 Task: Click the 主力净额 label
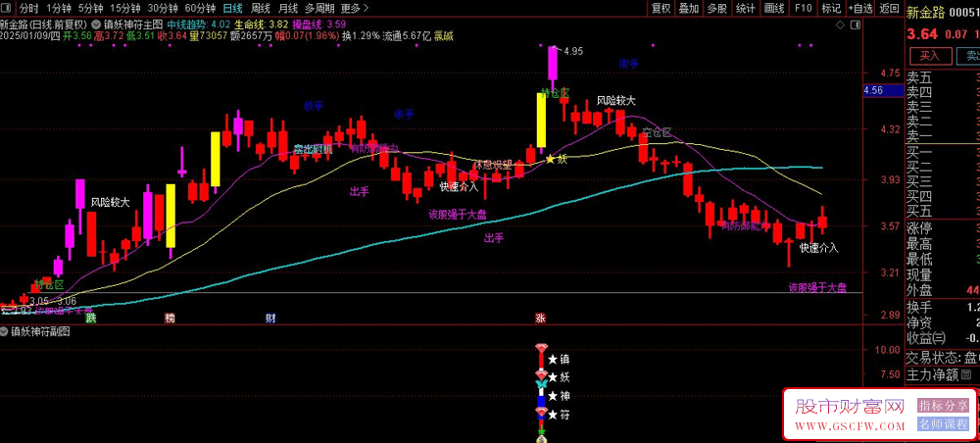pyautogui.click(x=933, y=375)
